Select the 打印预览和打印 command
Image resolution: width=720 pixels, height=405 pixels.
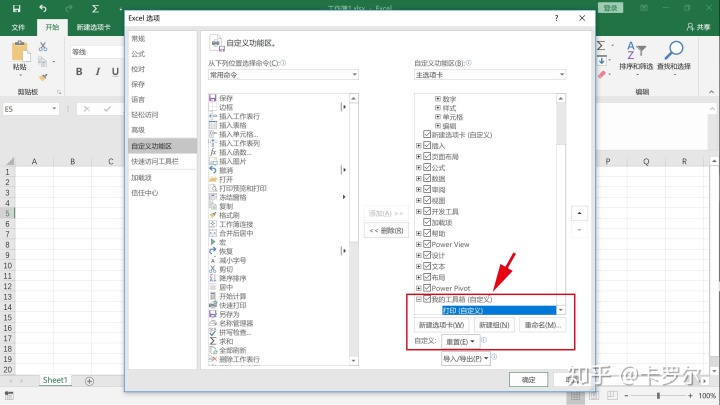(238, 188)
